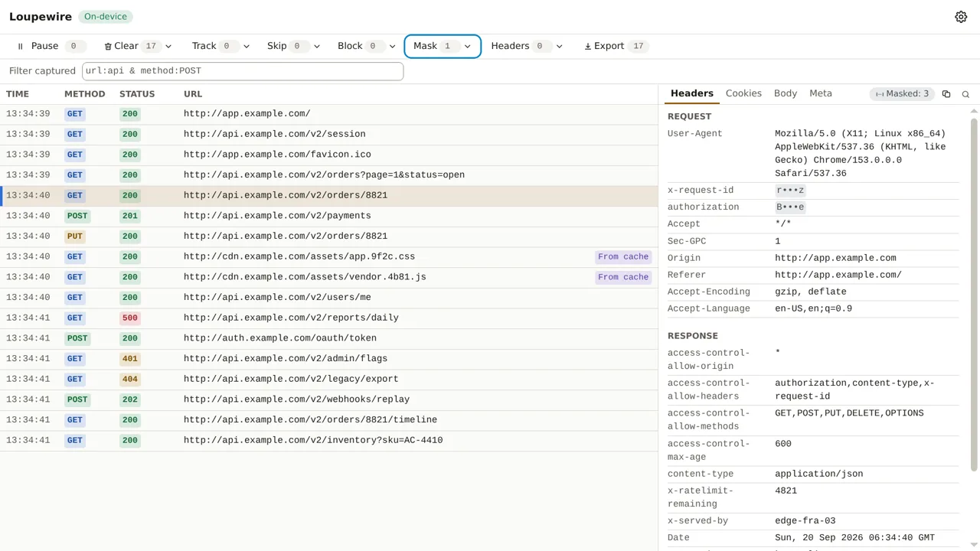Select the vendor.4b81.js request row

click(329, 277)
